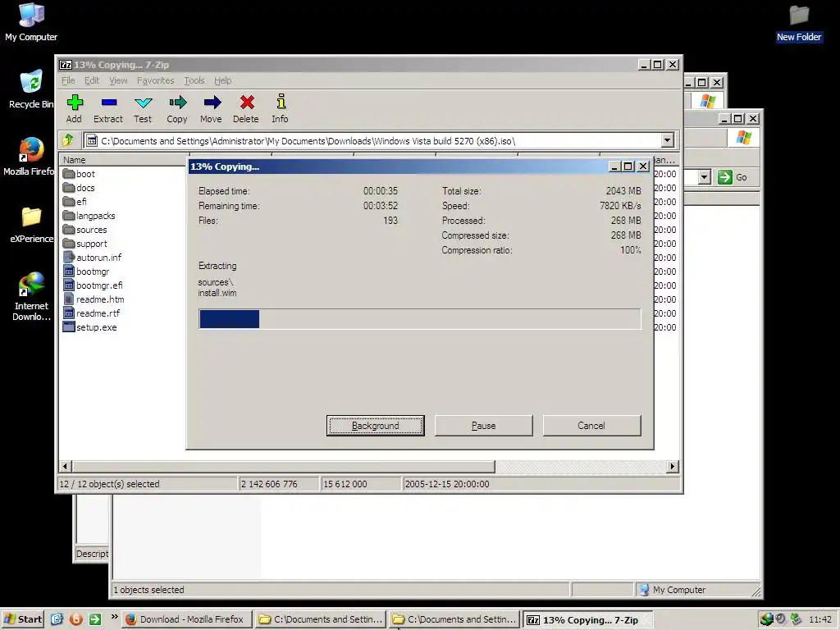Click the Copy toolbar icon
The height and width of the screenshot is (630, 840).
[177, 109]
